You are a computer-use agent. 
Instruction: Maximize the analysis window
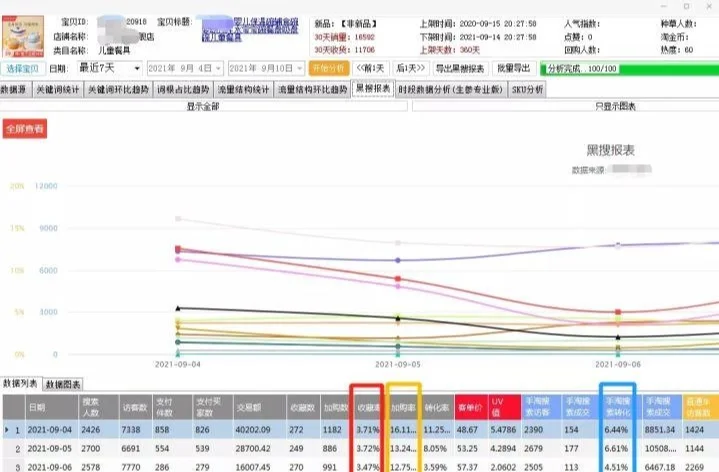pos(686,6)
